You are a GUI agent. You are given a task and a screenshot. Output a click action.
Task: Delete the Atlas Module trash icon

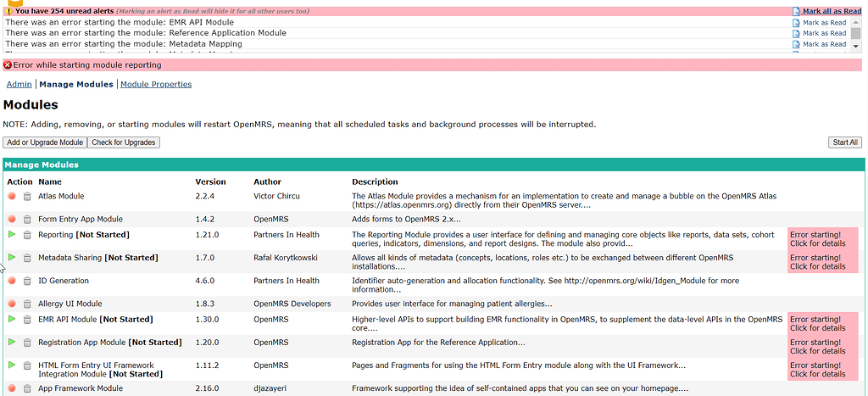tap(27, 196)
